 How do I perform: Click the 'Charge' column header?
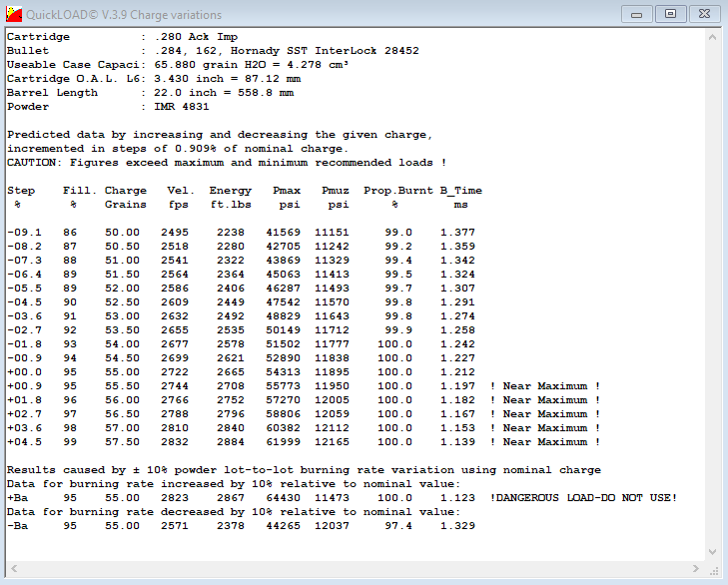tap(126, 191)
